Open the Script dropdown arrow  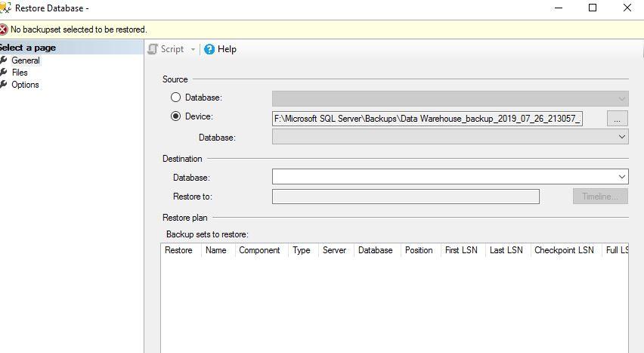[193, 50]
